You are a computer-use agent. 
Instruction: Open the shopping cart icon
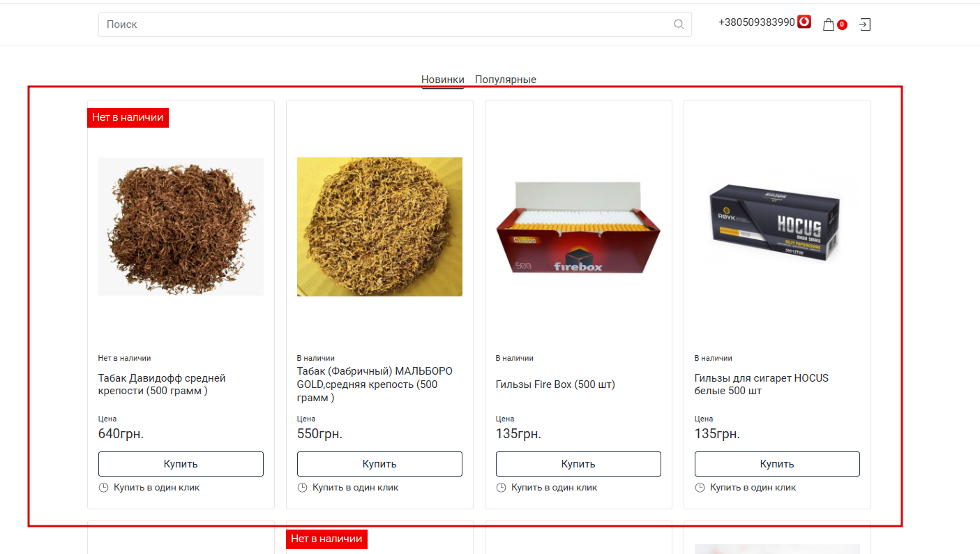coord(829,24)
